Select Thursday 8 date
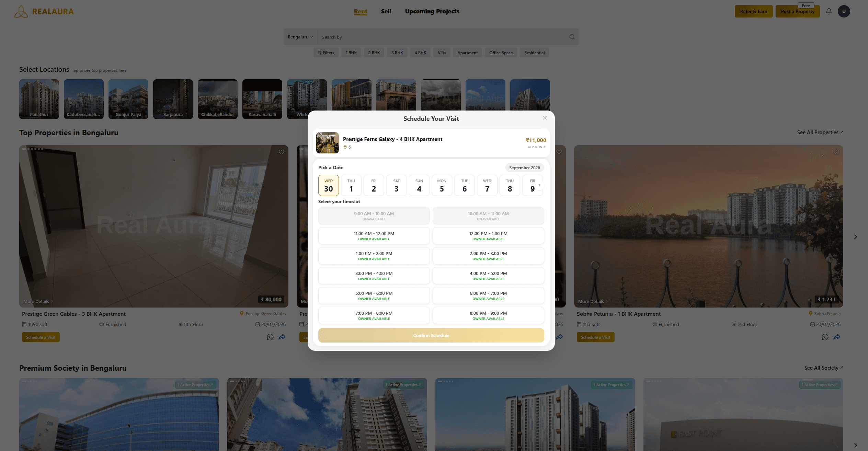The image size is (868, 451). click(510, 185)
